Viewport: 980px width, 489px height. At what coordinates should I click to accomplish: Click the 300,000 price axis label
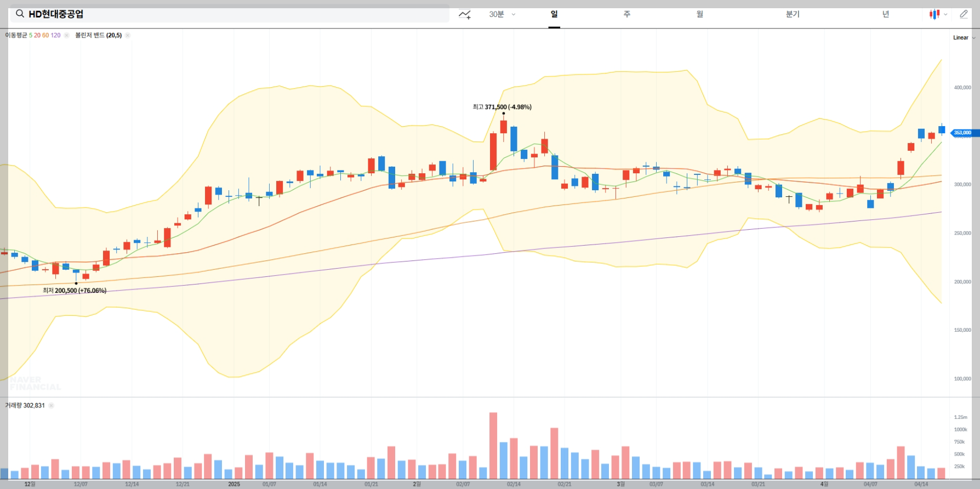click(962, 185)
